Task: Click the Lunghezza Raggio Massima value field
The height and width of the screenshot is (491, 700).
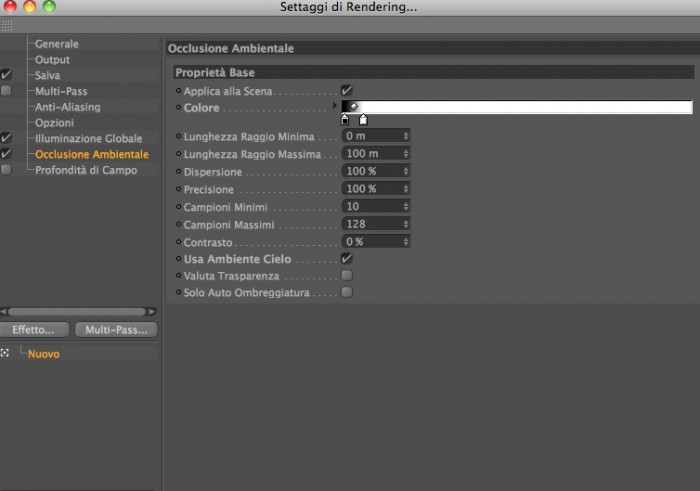Action: click(376, 154)
